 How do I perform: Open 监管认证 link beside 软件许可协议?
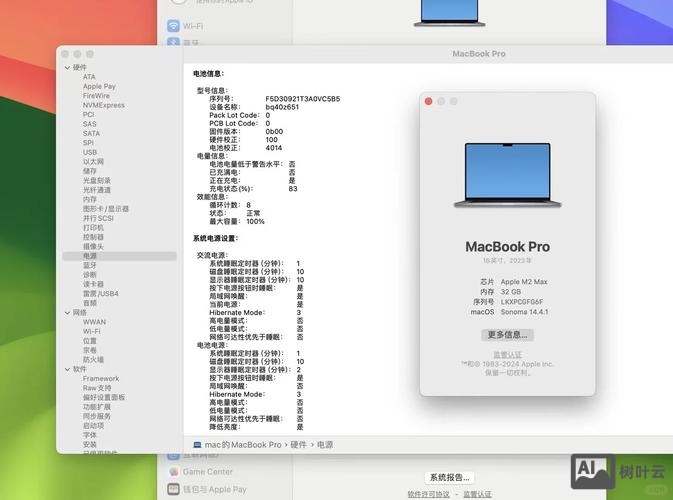[x=477, y=494]
